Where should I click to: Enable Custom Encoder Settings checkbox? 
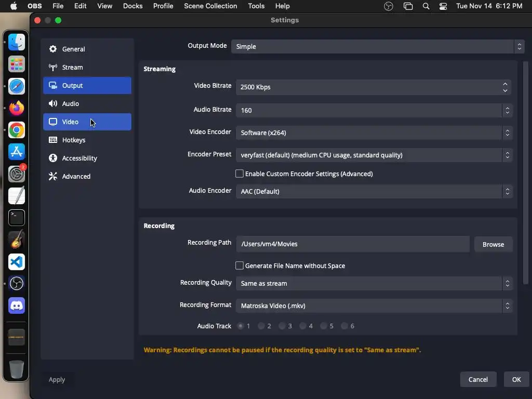pyautogui.click(x=240, y=174)
